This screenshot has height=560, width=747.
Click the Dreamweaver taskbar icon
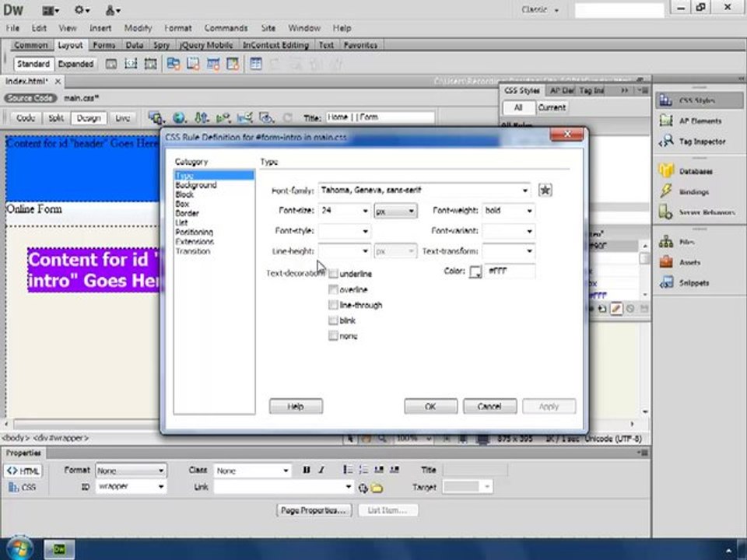59,549
